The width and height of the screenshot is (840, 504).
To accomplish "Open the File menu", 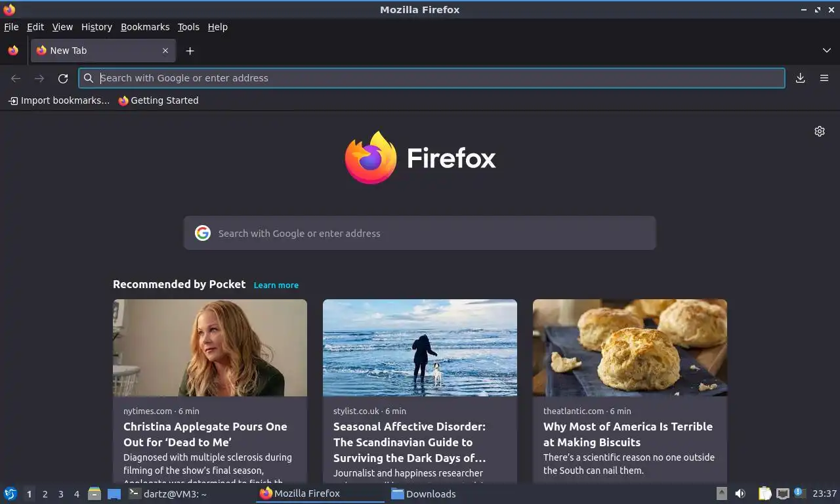I will [11, 27].
